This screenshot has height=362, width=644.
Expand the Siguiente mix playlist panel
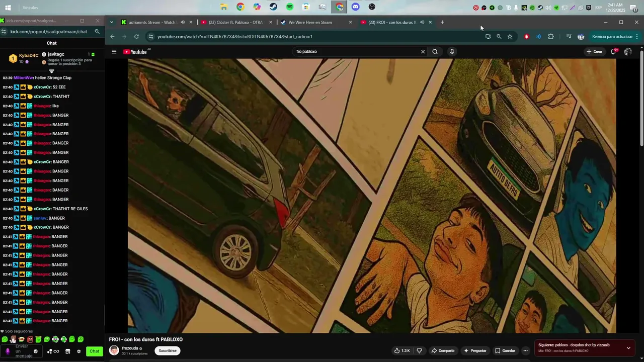(x=628, y=347)
